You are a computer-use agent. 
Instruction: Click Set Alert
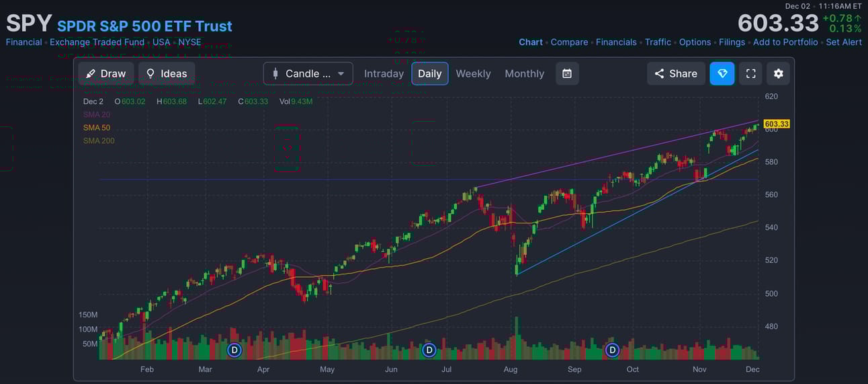click(x=844, y=42)
